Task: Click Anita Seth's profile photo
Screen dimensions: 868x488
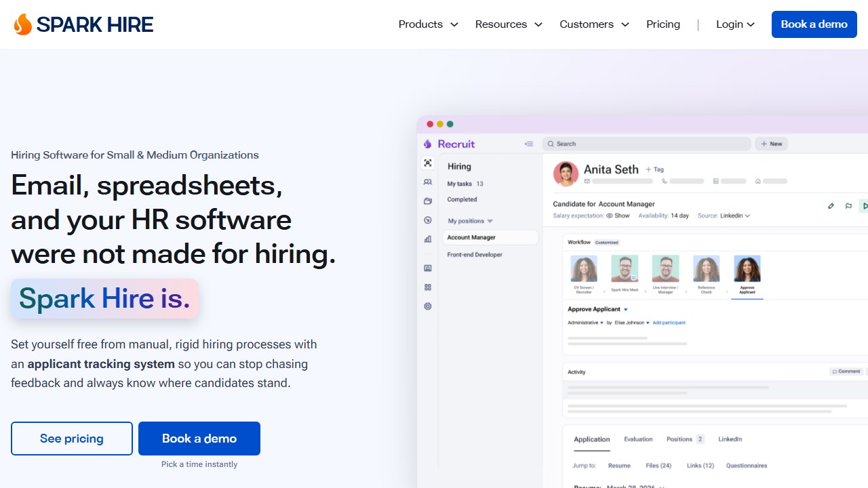Action: click(566, 174)
